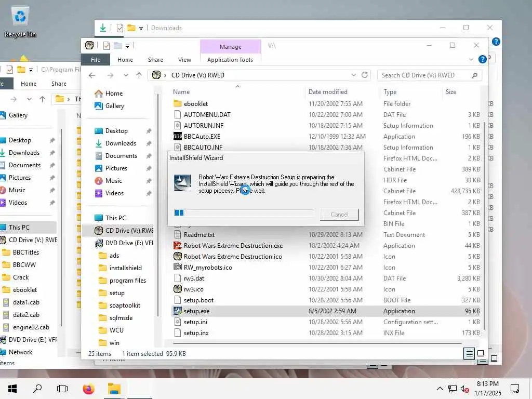Switch to the Home ribbon tab
532x399 pixels.
125,60
